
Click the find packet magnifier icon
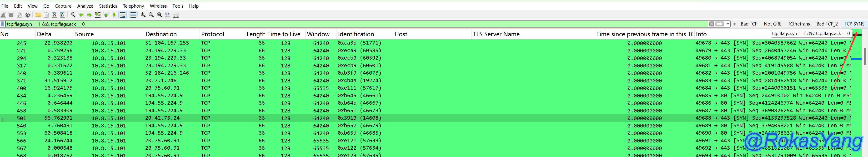73,15
